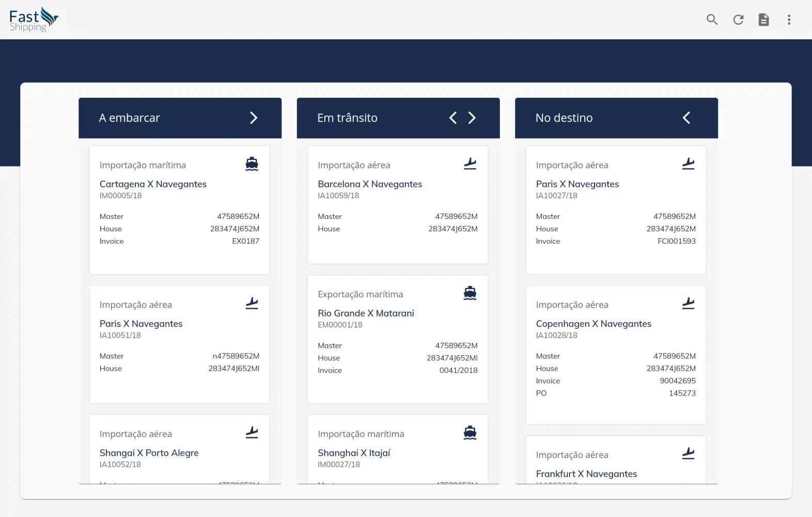Click ship icon on Shanghai X Itajaí card
Image resolution: width=812 pixels, height=517 pixels.
click(470, 433)
